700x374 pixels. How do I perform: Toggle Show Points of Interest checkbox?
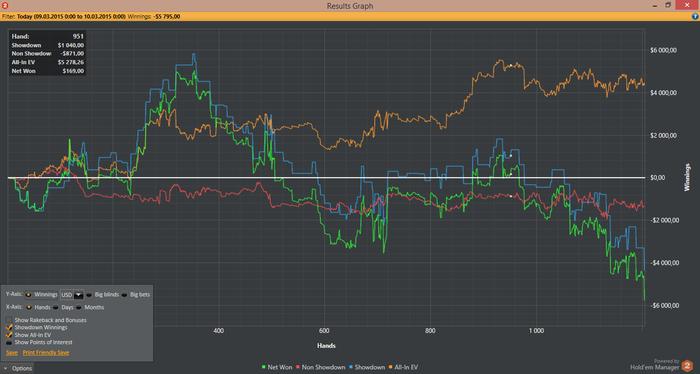9,342
